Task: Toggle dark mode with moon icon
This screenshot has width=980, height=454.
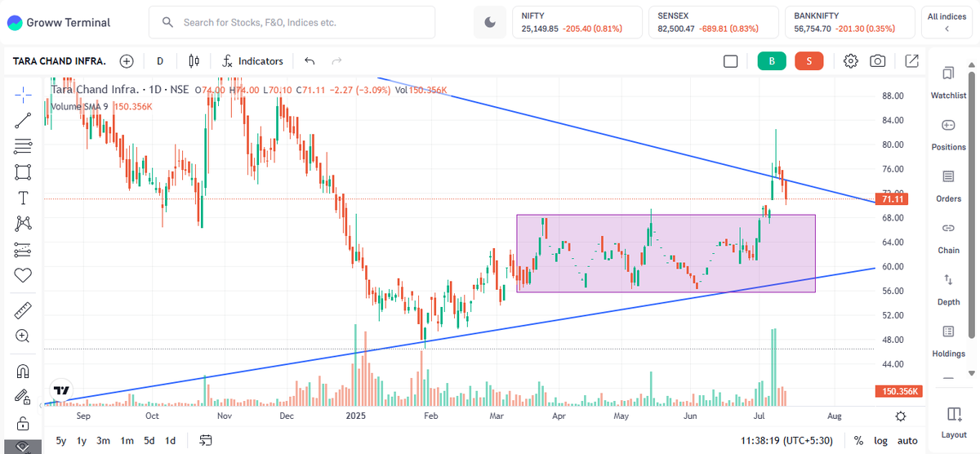Action: click(x=490, y=22)
